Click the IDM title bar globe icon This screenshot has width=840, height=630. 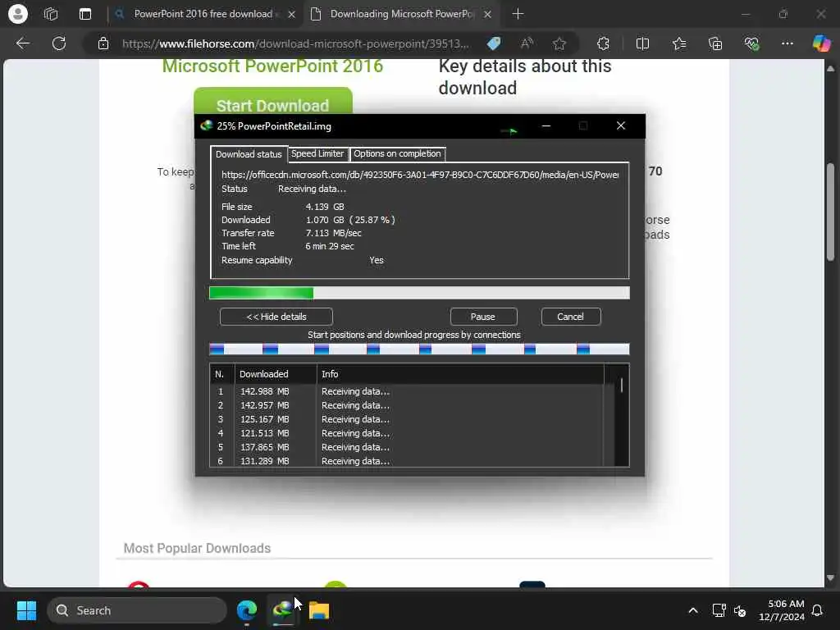point(206,126)
